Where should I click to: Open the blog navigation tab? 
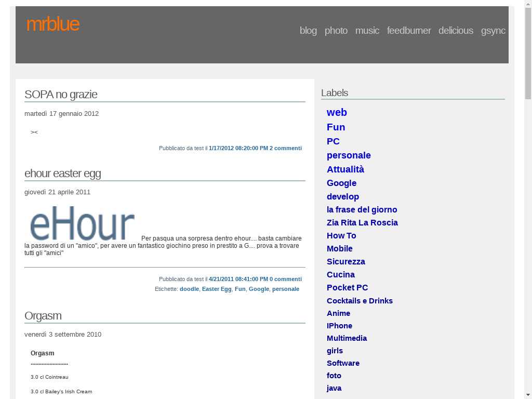point(308,31)
